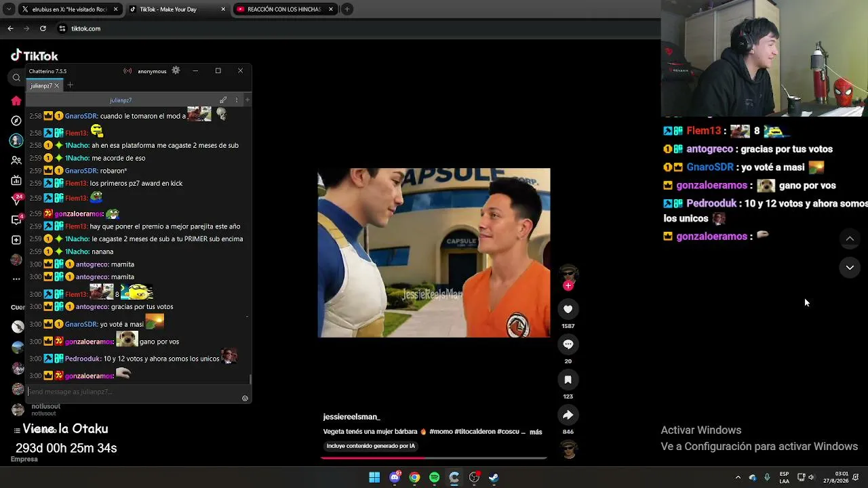Close the TikTok browser tab
Image resolution: width=868 pixels, height=488 pixels.
coord(223,9)
